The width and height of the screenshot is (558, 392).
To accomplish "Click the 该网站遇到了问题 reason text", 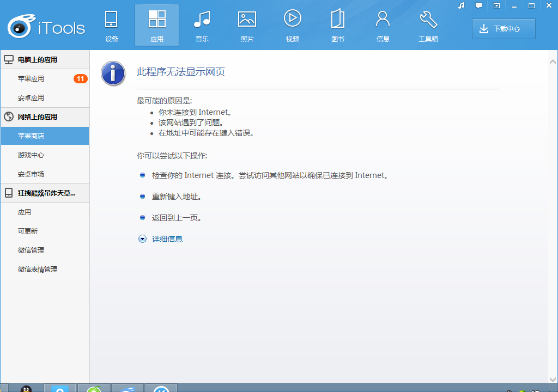I will [x=191, y=122].
